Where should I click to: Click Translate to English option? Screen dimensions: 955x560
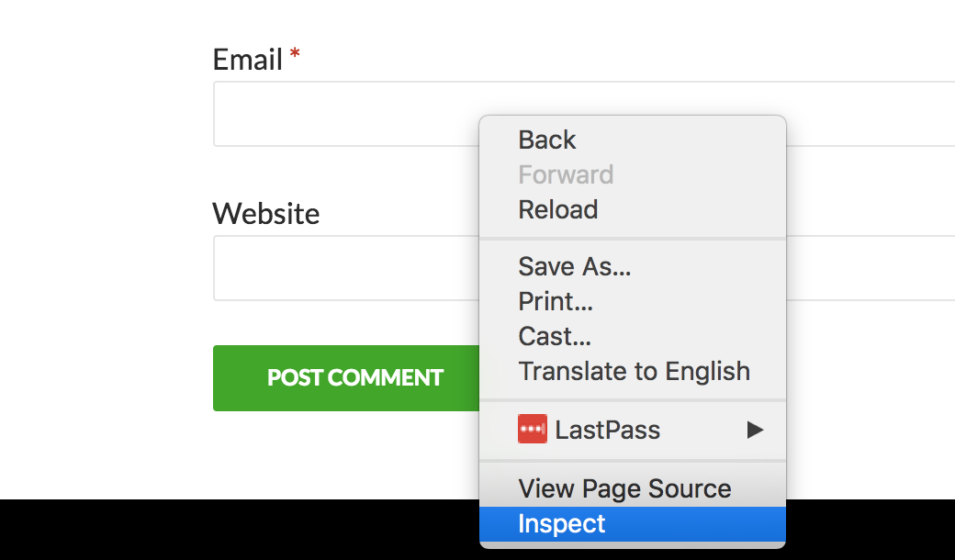point(632,371)
